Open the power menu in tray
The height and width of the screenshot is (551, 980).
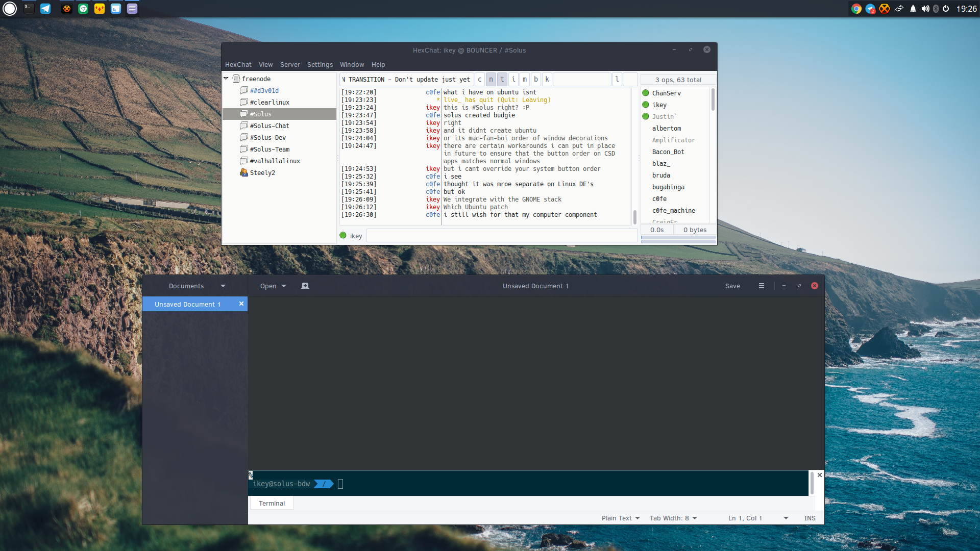point(946,9)
